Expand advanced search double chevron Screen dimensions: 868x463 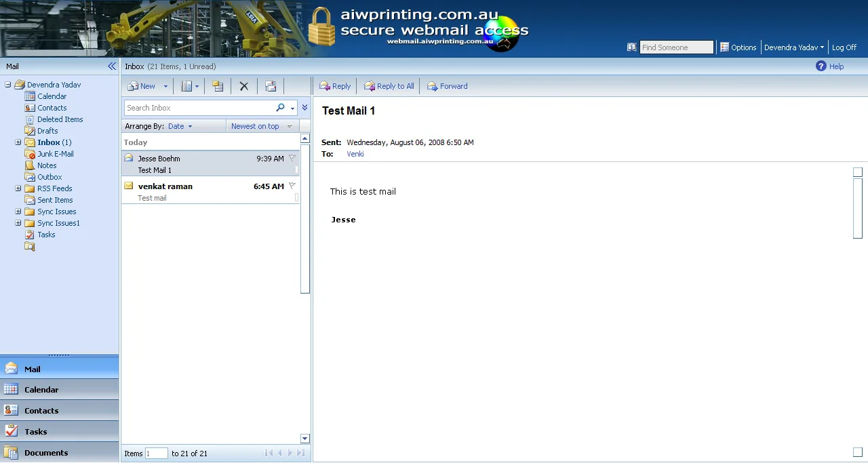point(304,108)
